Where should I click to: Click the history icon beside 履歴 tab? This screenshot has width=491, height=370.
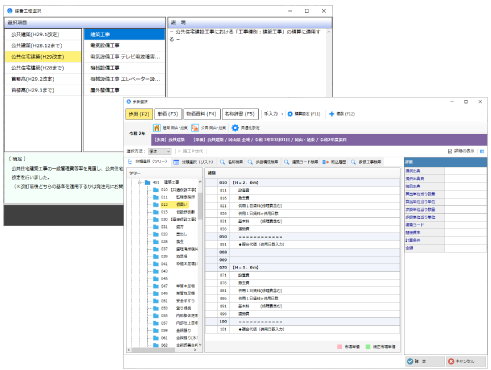(325, 162)
